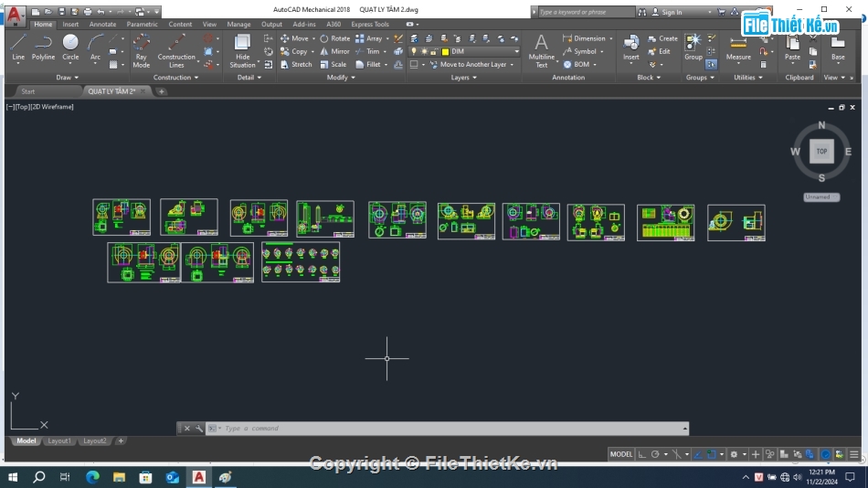Expand the Layers panel
This screenshot has width=868, height=488.
464,78
